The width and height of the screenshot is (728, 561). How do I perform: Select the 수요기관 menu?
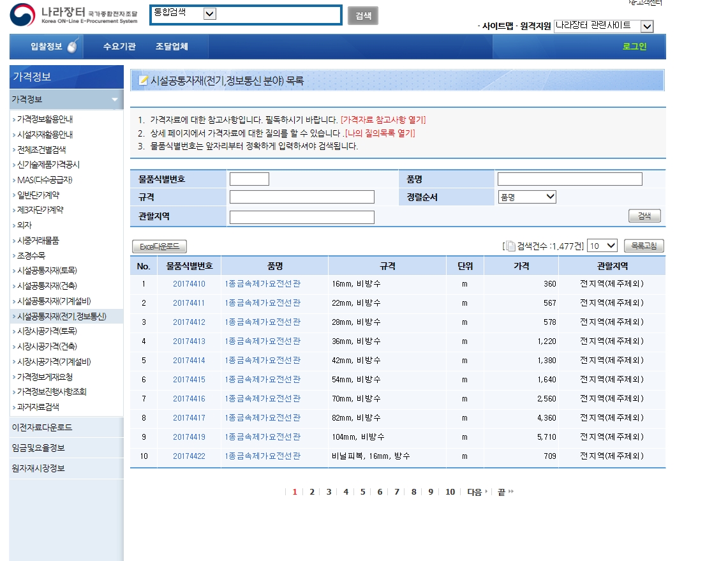119,47
